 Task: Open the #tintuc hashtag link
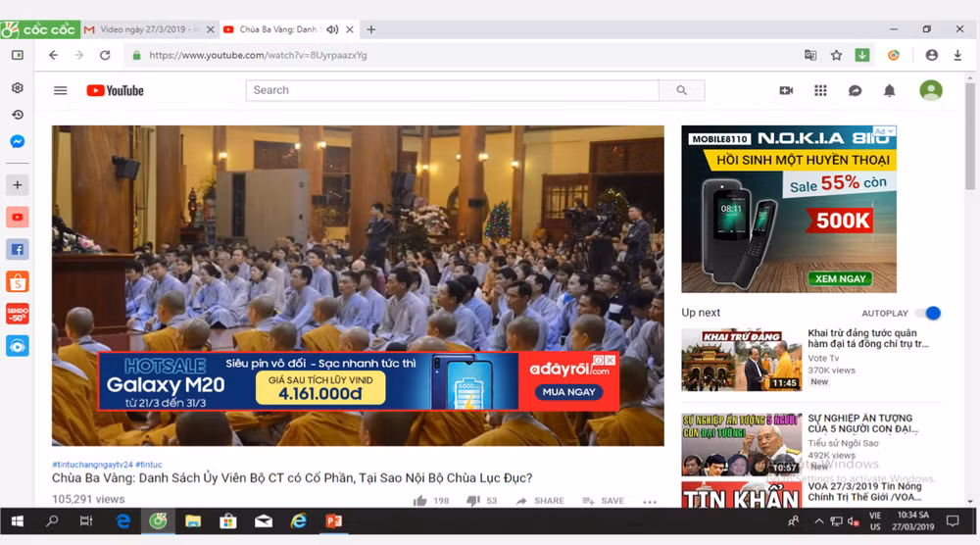[149, 465]
